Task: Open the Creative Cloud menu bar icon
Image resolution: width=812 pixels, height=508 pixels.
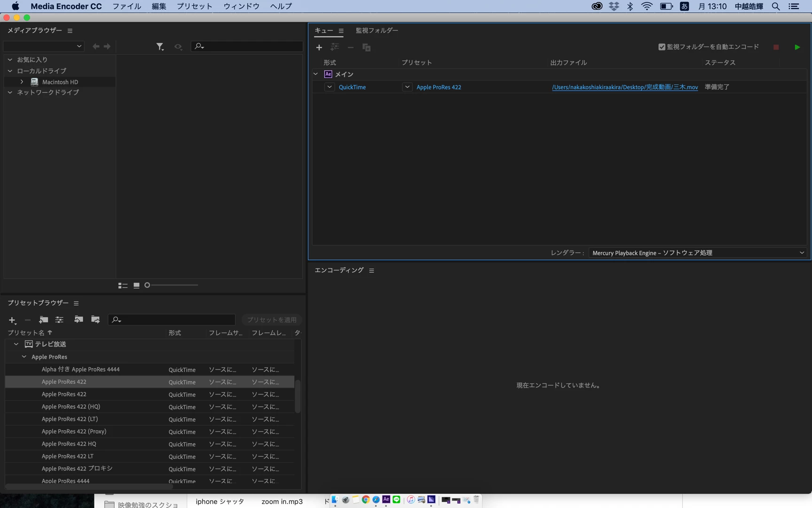Action: 597,6
